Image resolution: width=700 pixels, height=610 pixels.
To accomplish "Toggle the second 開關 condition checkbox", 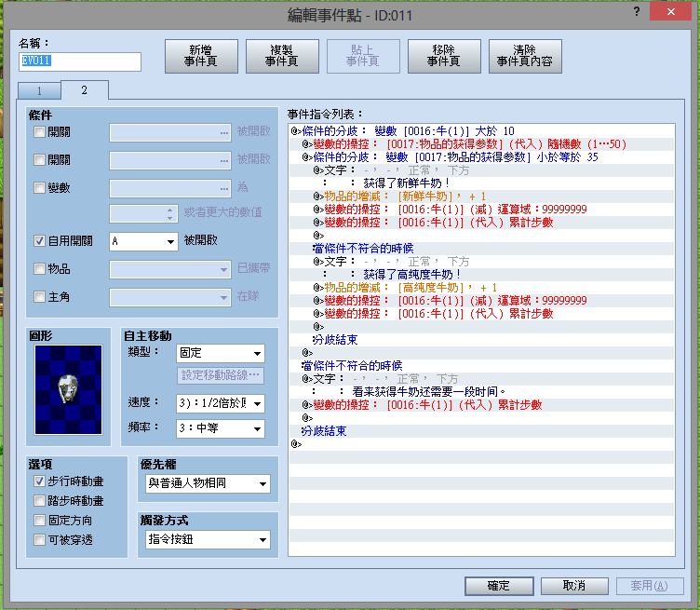I will point(39,159).
